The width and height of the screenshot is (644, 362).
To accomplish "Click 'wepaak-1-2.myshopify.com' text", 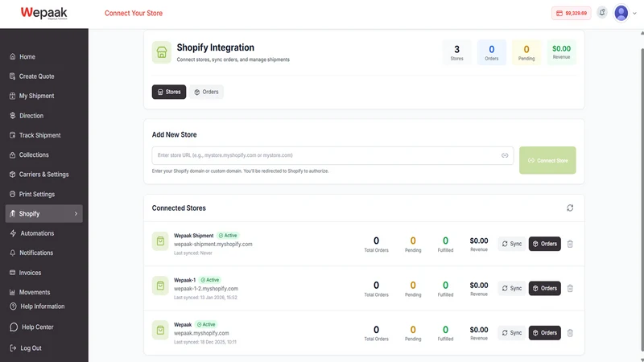I will click(206, 289).
